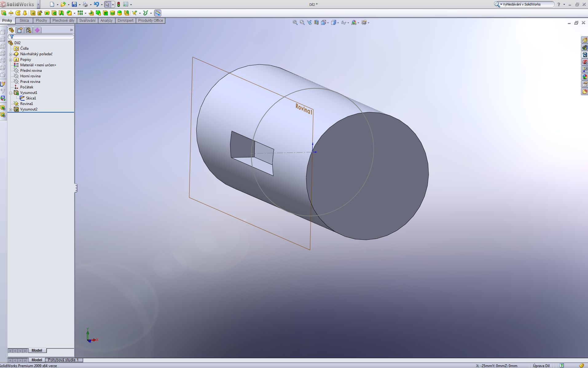Click the Curves tool icon
This screenshot has width=588, height=368.
pyautogui.click(x=146, y=13)
